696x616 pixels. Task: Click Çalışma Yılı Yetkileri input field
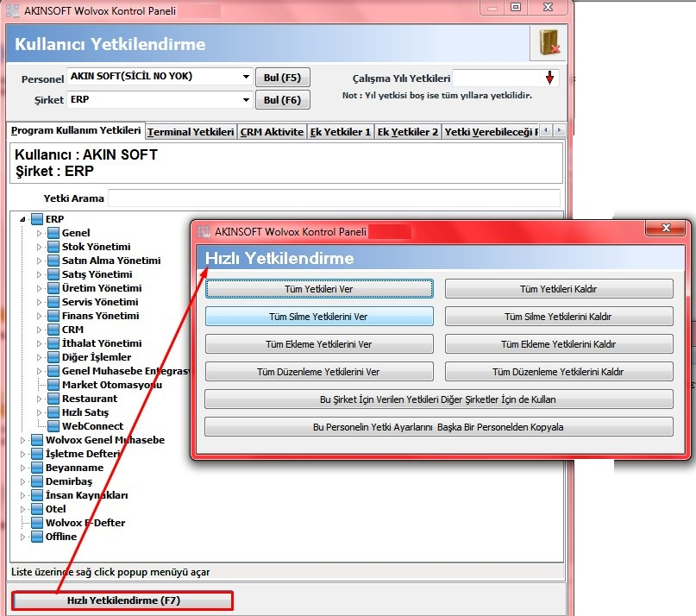[498, 78]
